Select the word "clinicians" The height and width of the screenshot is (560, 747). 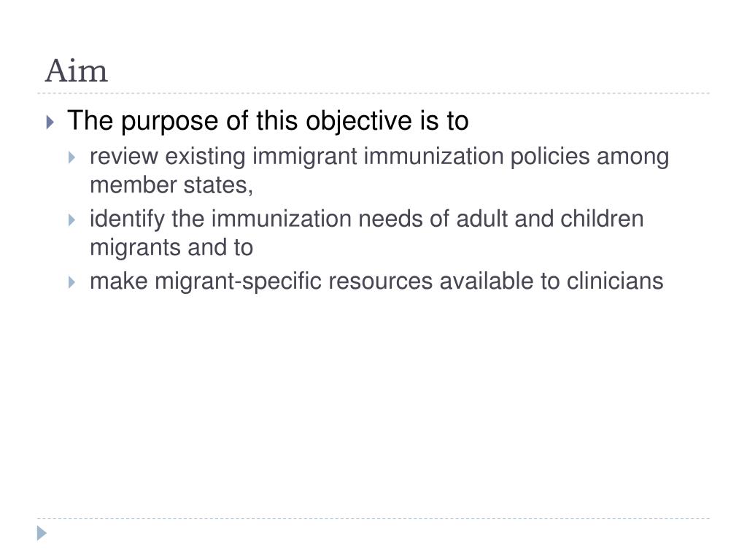[615, 281]
